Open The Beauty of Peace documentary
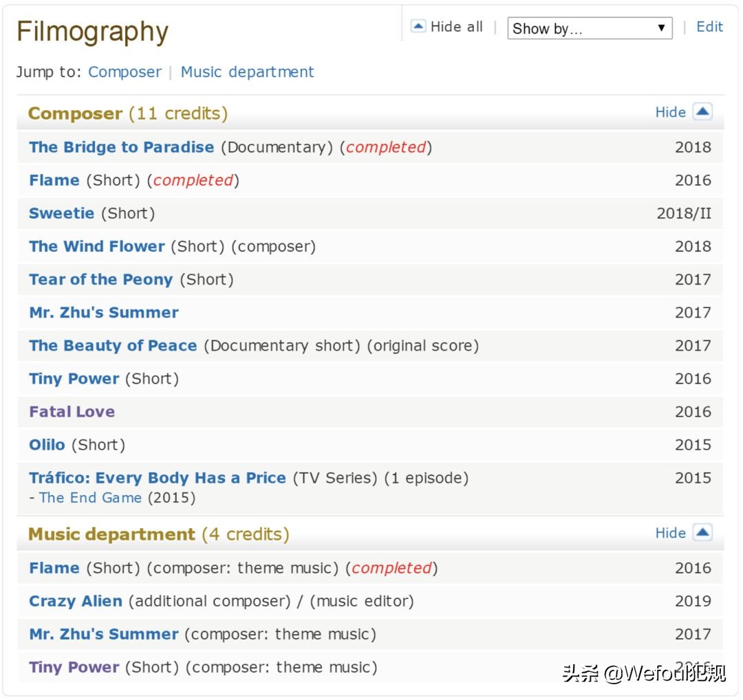This screenshot has height=700, width=743. [113, 345]
